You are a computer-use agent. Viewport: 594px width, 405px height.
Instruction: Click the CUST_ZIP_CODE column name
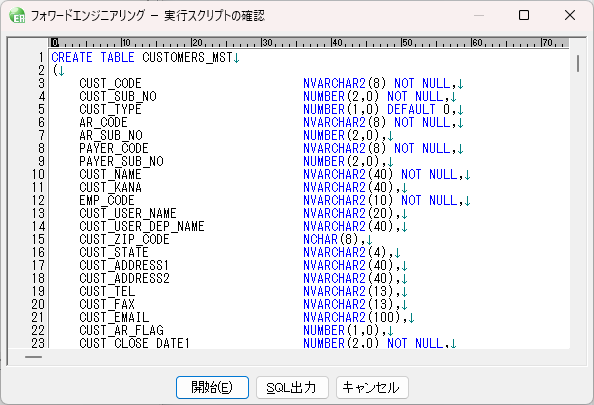pos(124,239)
